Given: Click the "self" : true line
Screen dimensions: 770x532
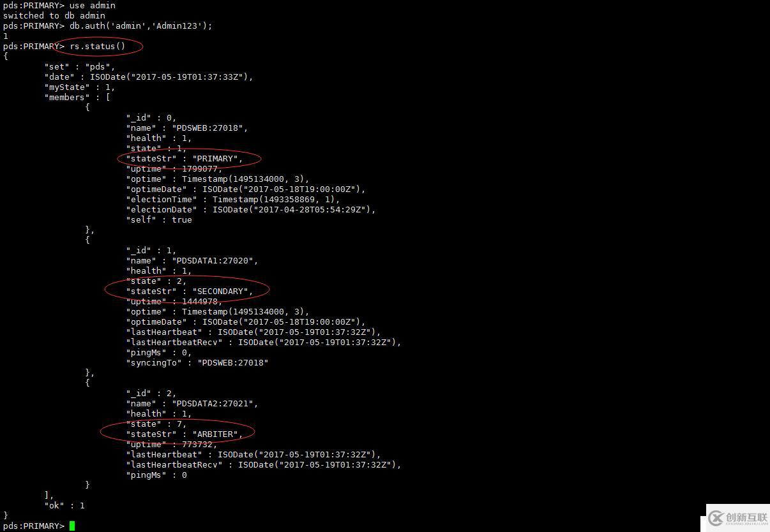Looking at the screenshot, I should click(x=159, y=219).
